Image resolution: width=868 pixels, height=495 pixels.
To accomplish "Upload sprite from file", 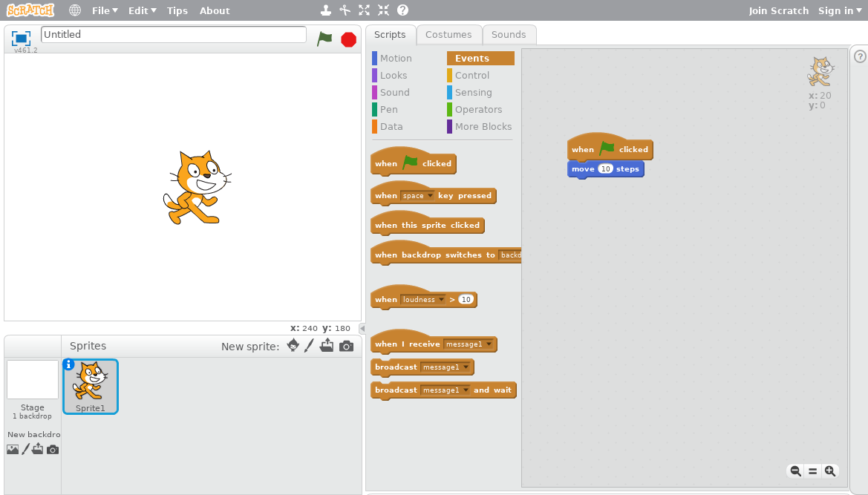I will pyautogui.click(x=327, y=345).
